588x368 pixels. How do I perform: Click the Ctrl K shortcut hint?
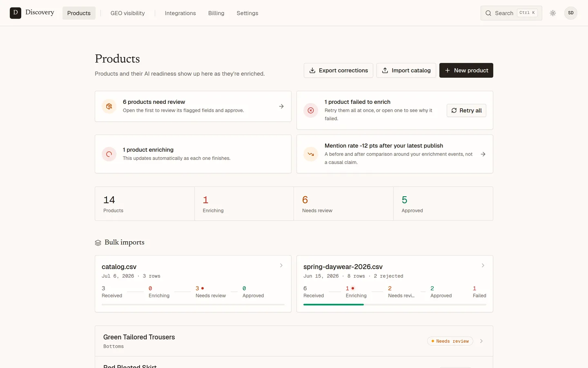(527, 13)
